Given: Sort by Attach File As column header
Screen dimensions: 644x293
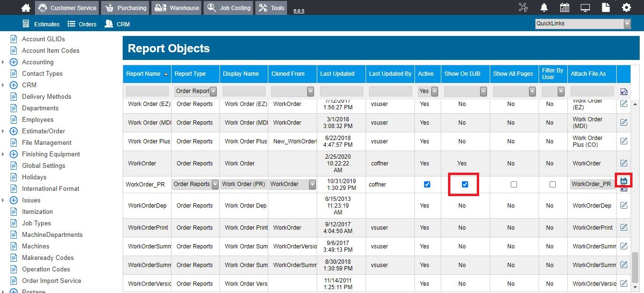Looking at the screenshot, I should 592,74.
